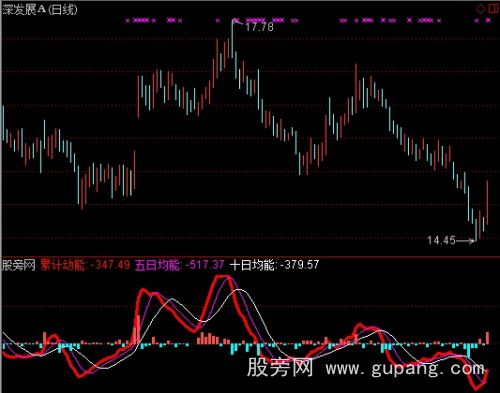
Task: Click the bright magenta star marker at far right
Action: [488, 20]
